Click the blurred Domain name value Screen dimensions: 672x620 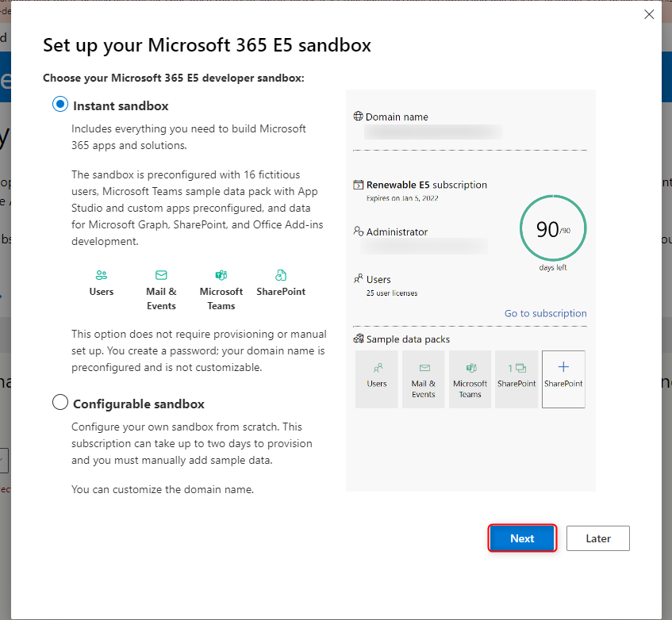pos(433,132)
